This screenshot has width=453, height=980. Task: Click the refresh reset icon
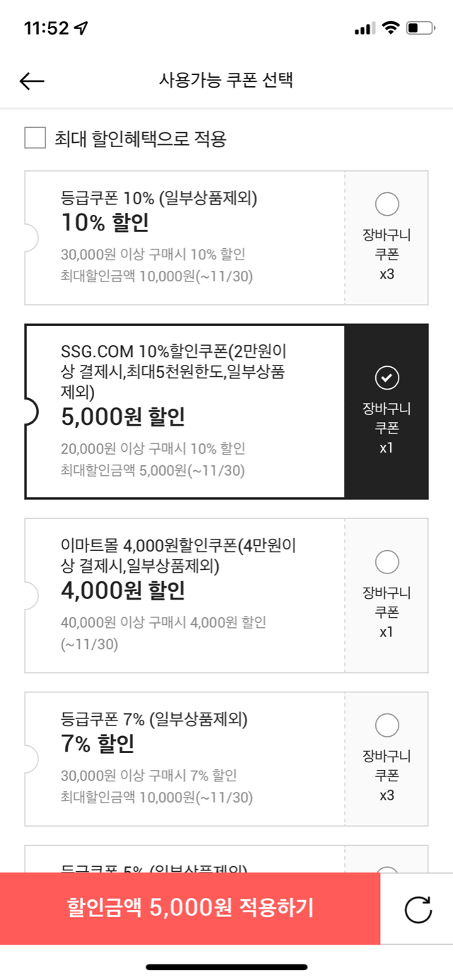418,909
